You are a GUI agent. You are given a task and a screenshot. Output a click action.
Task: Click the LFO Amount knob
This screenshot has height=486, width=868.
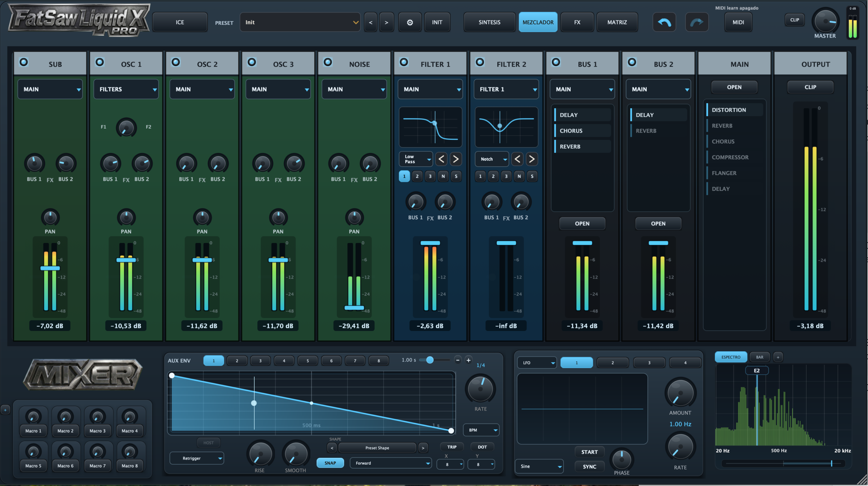[680, 393]
